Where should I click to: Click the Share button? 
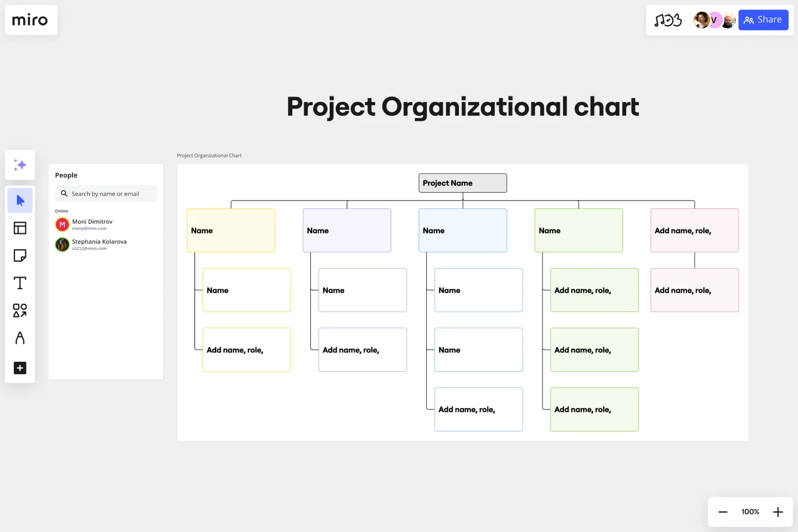pyautogui.click(x=763, y=20)
